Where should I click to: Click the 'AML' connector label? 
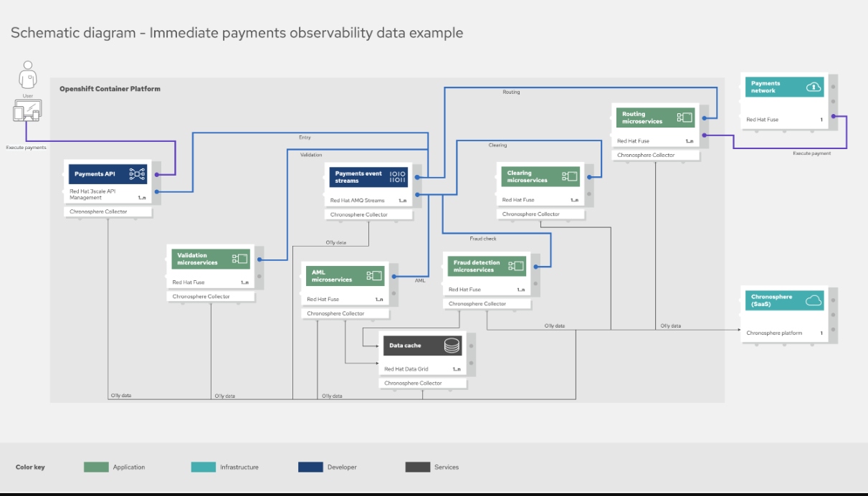point(420,280)
